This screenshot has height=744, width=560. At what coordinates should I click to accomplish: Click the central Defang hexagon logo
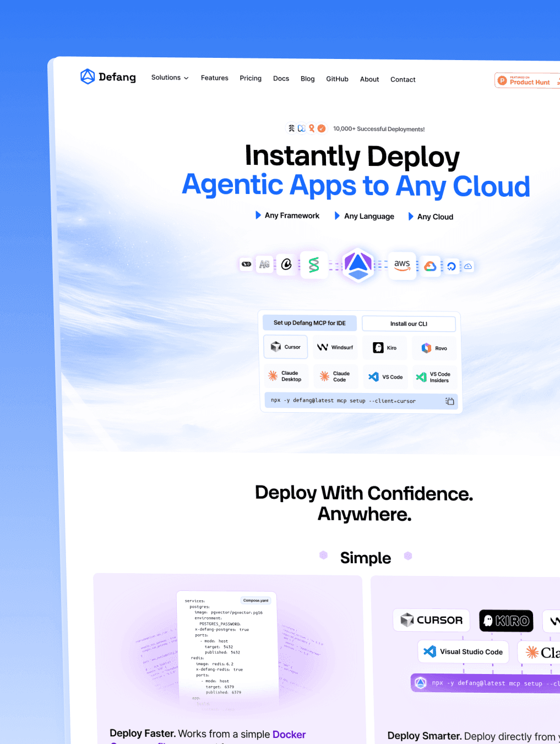click(358, 265)
